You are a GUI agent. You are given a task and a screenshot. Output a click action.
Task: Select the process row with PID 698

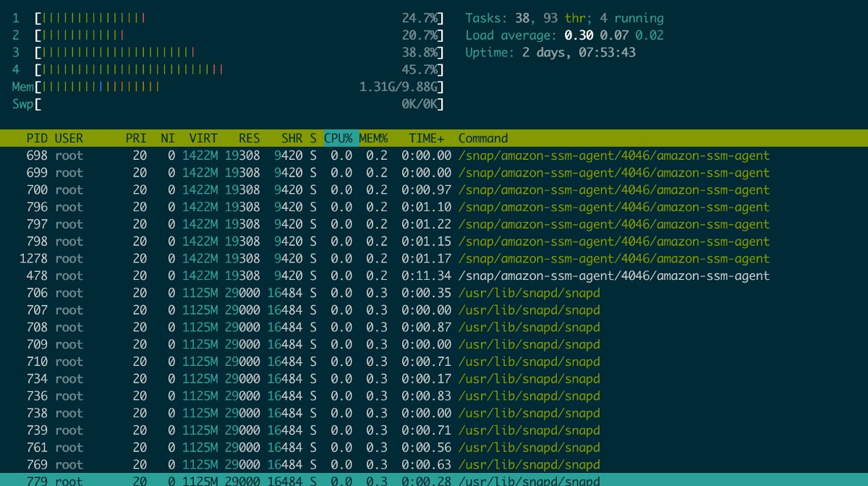[x=434, y=155]
